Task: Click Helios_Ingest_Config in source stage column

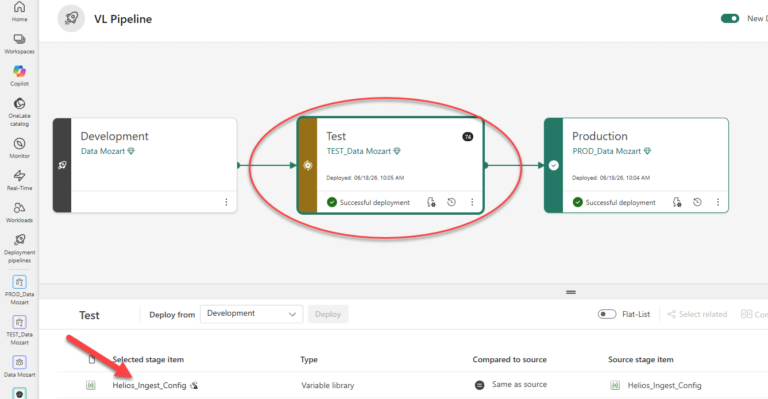Action: pyautogui.click(x=665, y=385)
